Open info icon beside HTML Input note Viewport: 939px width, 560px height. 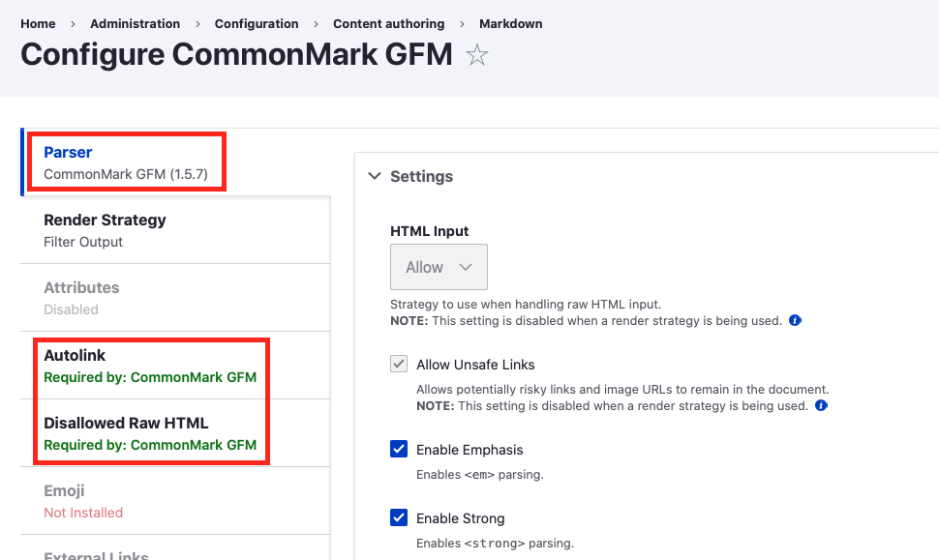795,321
